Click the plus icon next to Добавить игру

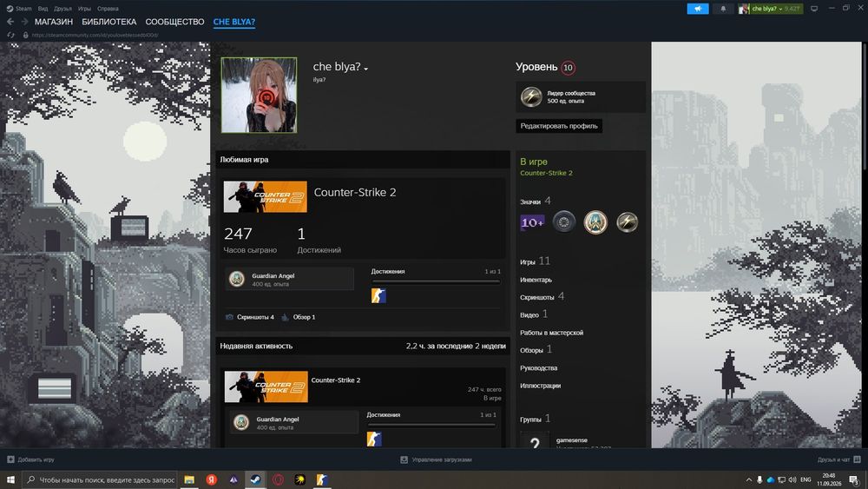pos(10,459)
